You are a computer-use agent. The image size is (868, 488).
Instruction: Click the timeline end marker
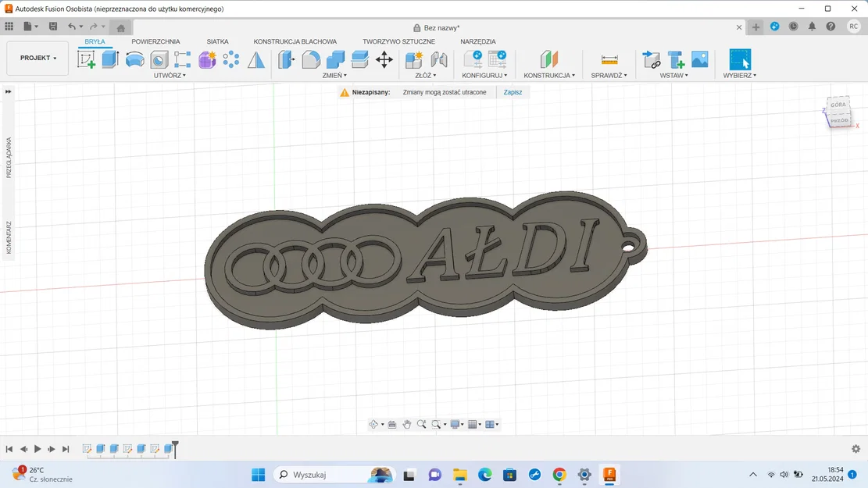[175, 449]
